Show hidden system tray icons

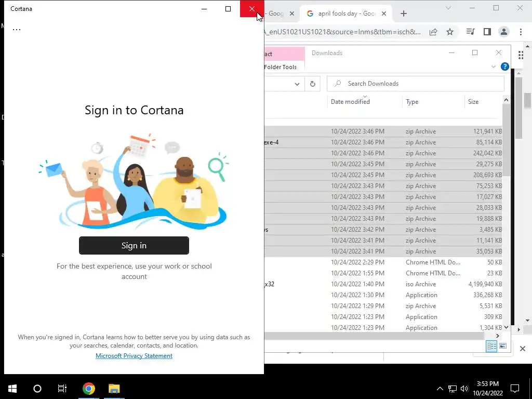tap(440, 389)
